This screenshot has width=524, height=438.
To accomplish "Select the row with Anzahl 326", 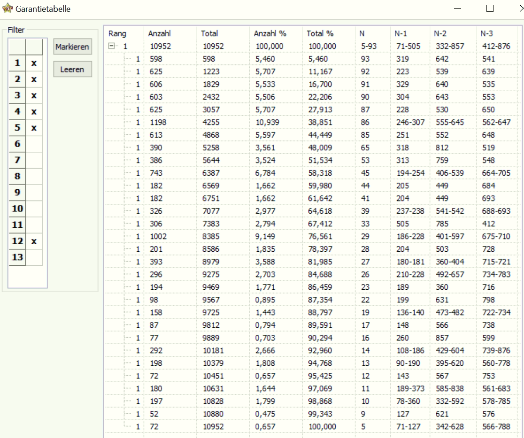I will tap(312, 211).
